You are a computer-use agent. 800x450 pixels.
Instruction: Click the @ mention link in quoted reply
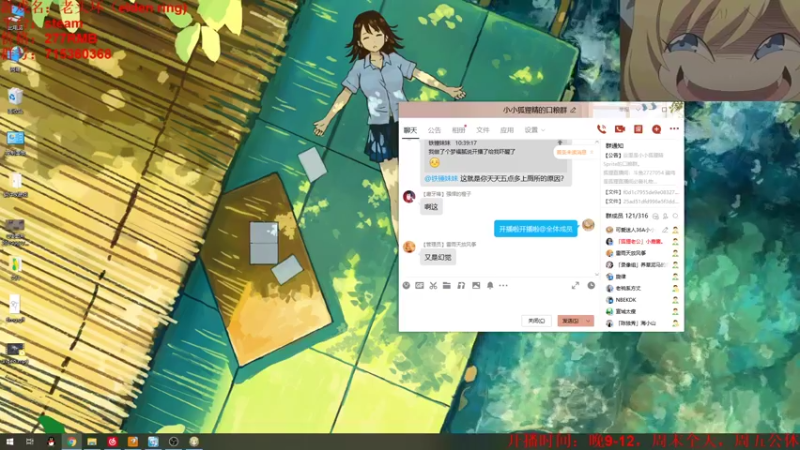441,178
